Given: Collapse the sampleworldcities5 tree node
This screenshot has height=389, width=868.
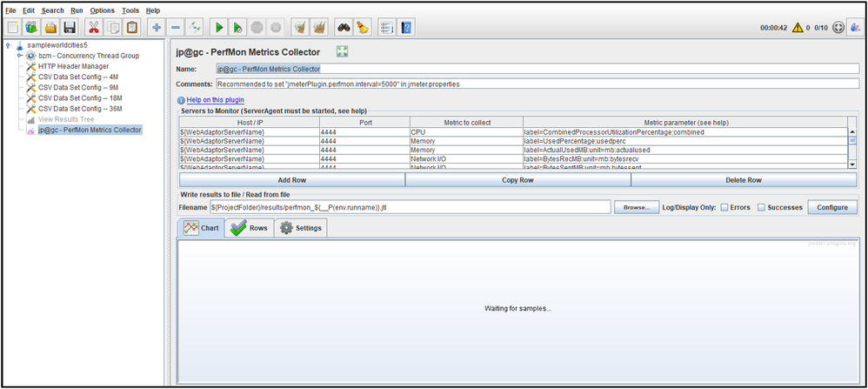Looking at the screenshot, I should pos(9,45).
